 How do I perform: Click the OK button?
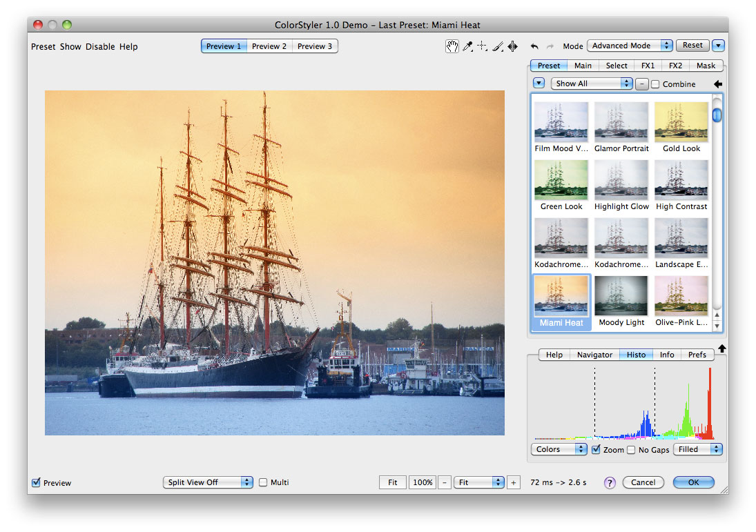693,482
